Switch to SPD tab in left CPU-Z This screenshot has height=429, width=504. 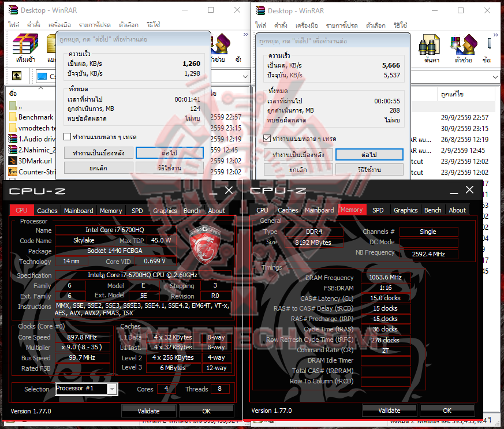[137, 211]
